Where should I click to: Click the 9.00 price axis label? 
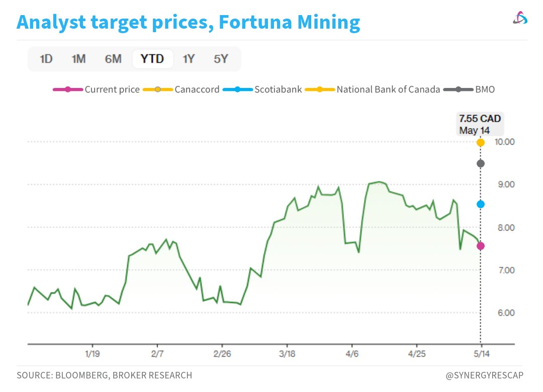(x=506, y=184)
